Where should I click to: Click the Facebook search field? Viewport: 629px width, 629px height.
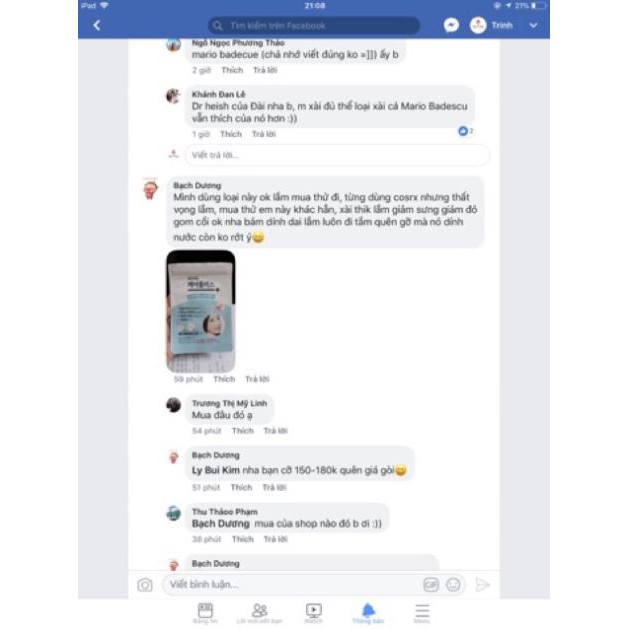[x=314, y=26]
